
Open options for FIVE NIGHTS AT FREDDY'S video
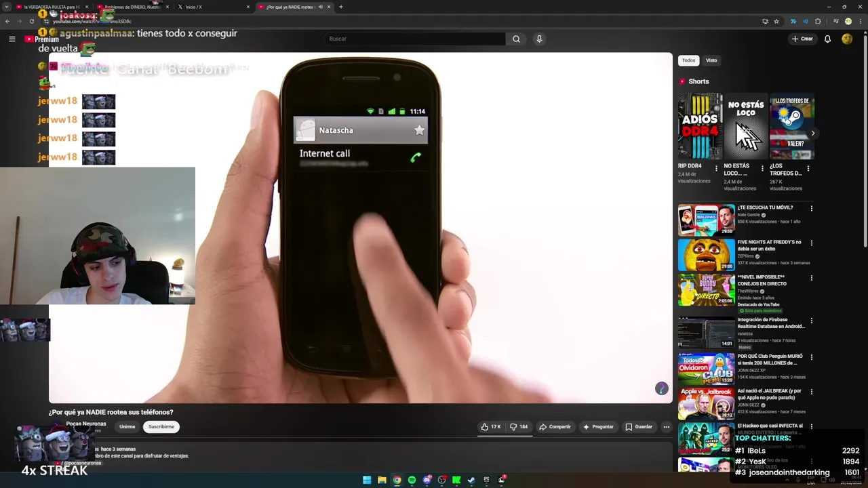click(x=811, y=243)
